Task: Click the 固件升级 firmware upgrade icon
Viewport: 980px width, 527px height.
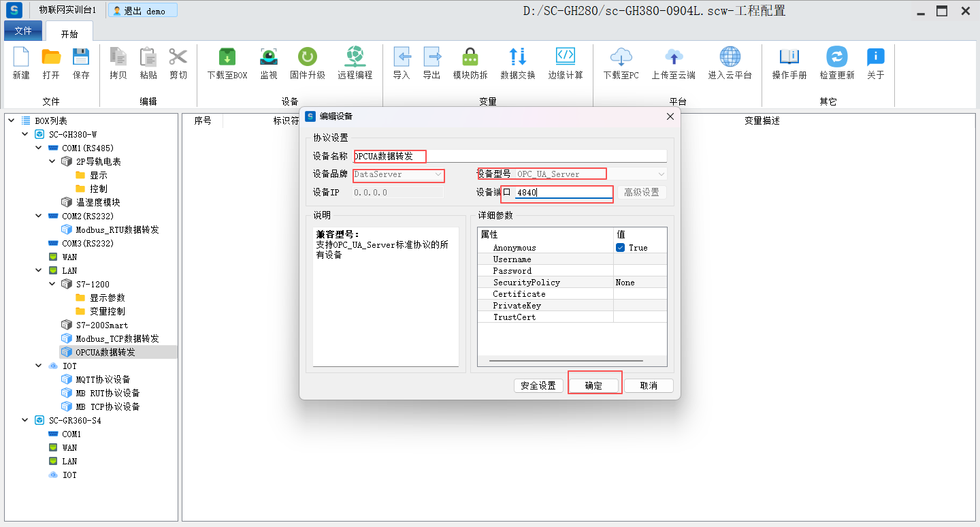Action: point(307,57)
